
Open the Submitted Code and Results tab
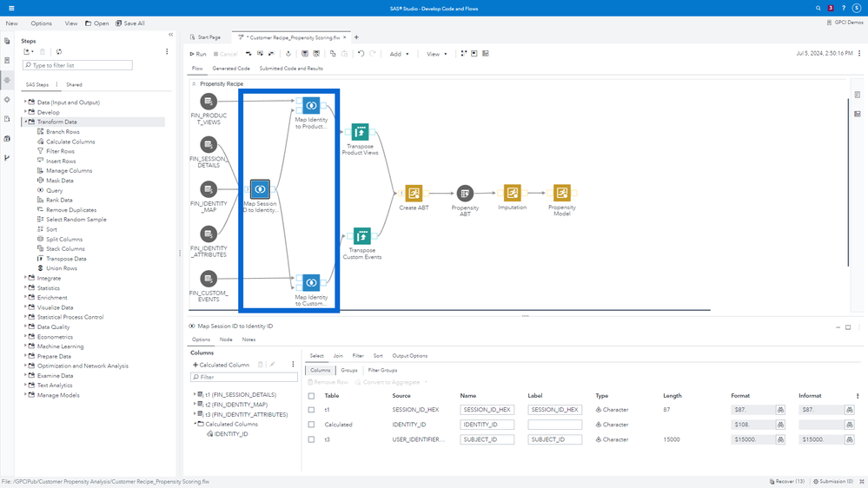coord(291,69)
